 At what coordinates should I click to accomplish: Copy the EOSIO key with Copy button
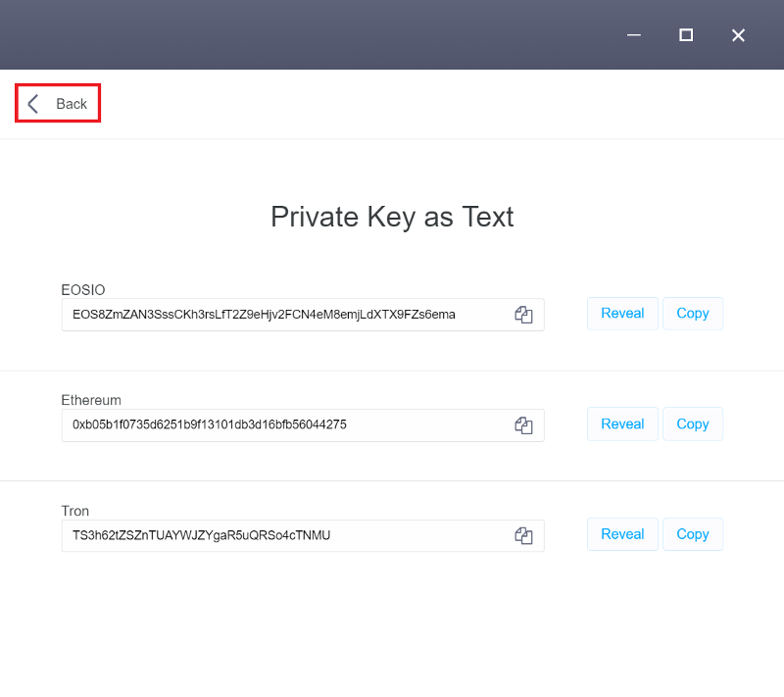click(x=693, y=314)
